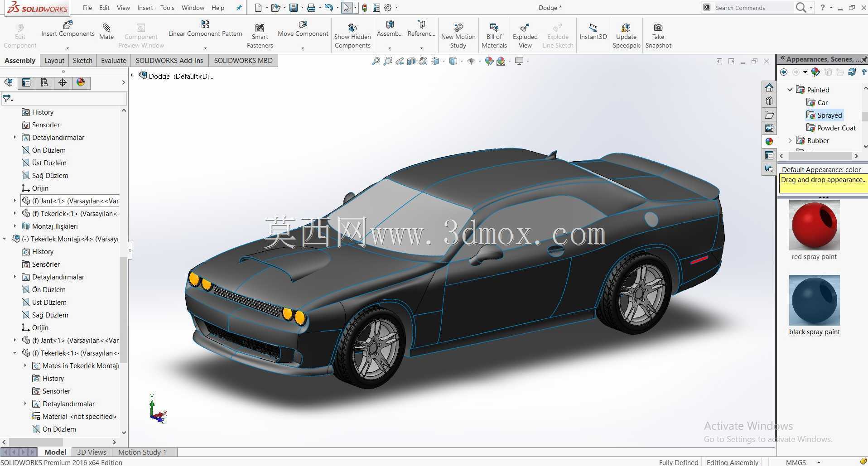Expand the Dodge flyout tree in viewport
The height and width of the screenshot is (466, 868).
point(132,76)
